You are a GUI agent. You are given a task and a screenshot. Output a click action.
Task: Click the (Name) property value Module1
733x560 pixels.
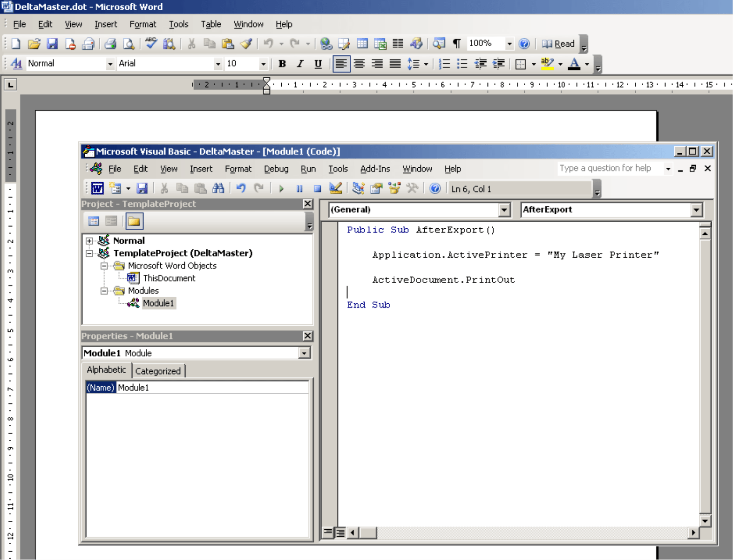click(212, 388)
